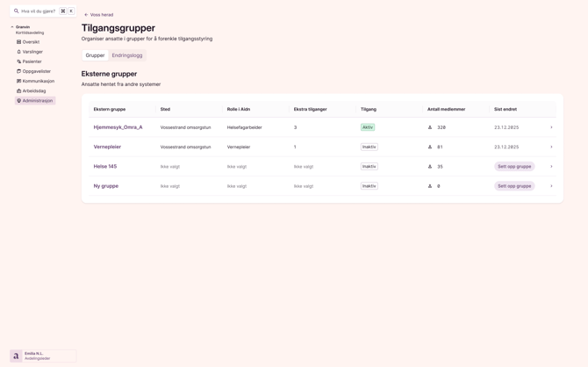Click Sett opp gruppe for Helse 145
This screenshot has width=588, height=367.
[x=514, y=167]
